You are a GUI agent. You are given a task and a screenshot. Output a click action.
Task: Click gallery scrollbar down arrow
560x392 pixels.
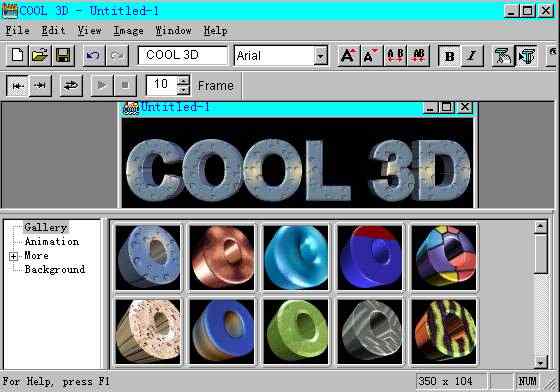540,362
